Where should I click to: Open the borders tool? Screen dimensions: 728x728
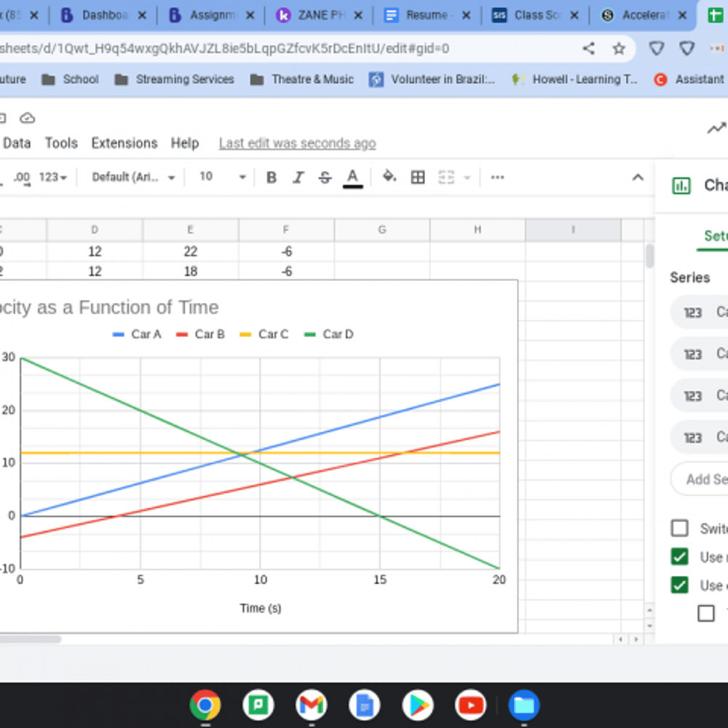pos(418,178)
